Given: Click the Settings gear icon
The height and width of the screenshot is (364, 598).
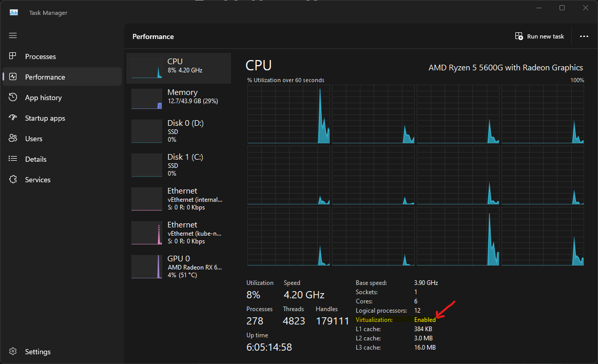Looking at the screenshot, I should pyautogui.click(x=13, y=352).
